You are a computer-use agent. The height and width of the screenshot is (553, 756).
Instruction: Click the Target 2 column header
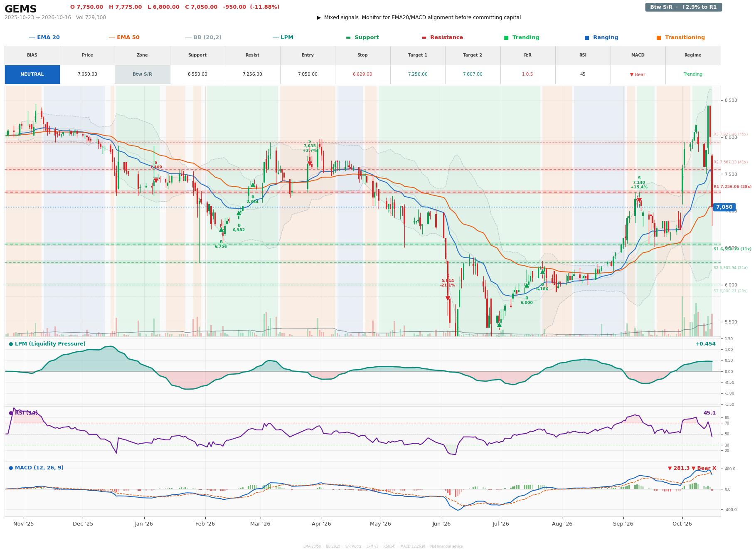coord(473,55)
